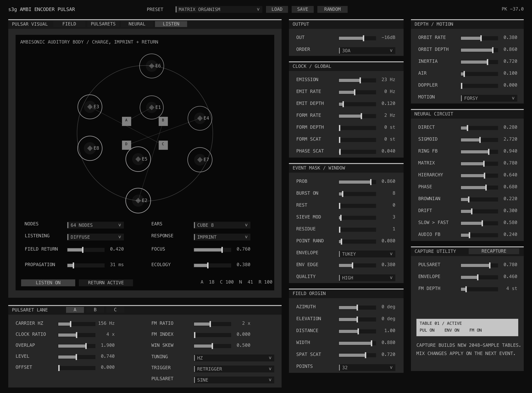Switch to the PULSARETS tab
The height and width of the screenshot is (393, 532).
103,24
